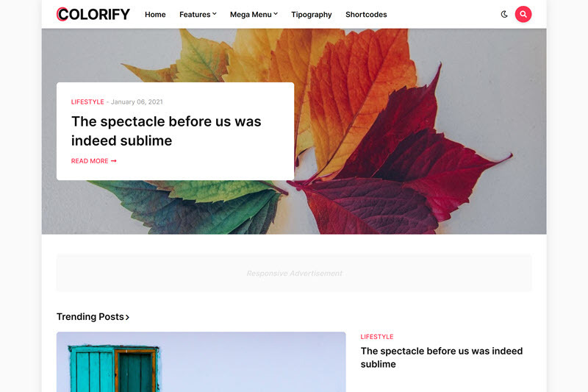
Task: Click the red search icon button
Action: coord(523,14)
